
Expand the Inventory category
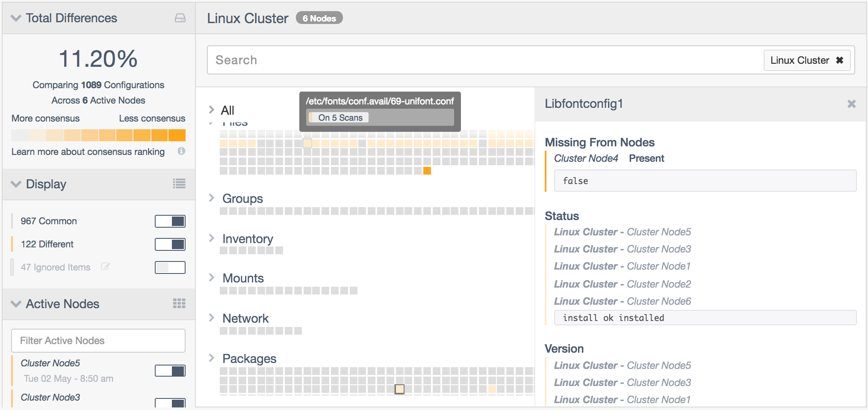(x=211, y=238)
